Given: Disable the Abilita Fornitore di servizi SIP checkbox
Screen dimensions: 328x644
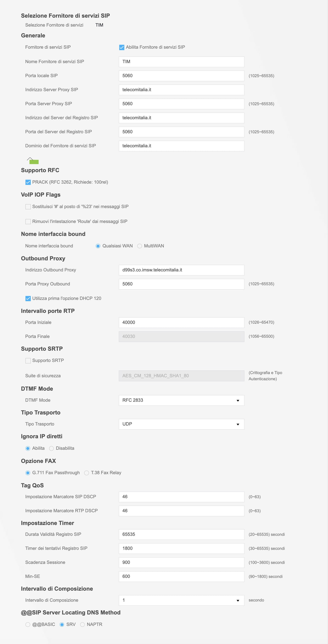Looking at the screenshot, I should point(122,47).
